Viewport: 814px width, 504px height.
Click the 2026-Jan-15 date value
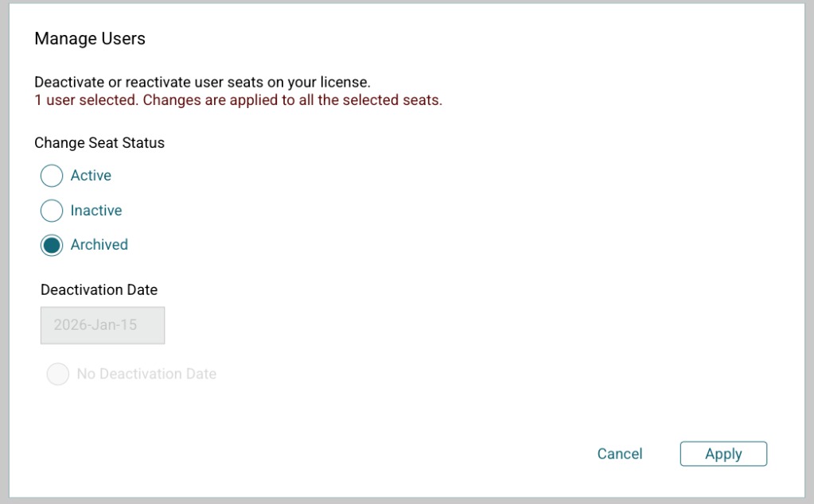click(x=95, y=325)
